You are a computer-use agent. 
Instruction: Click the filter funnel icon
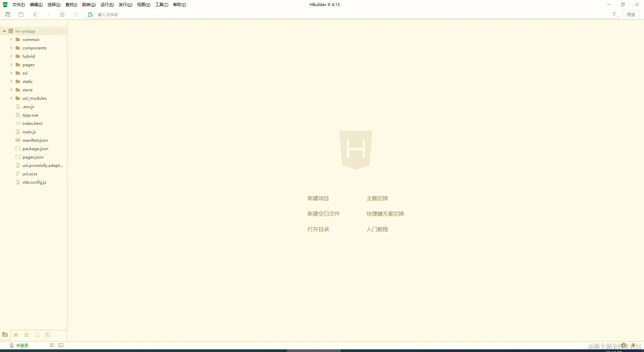tap(614, 14)
